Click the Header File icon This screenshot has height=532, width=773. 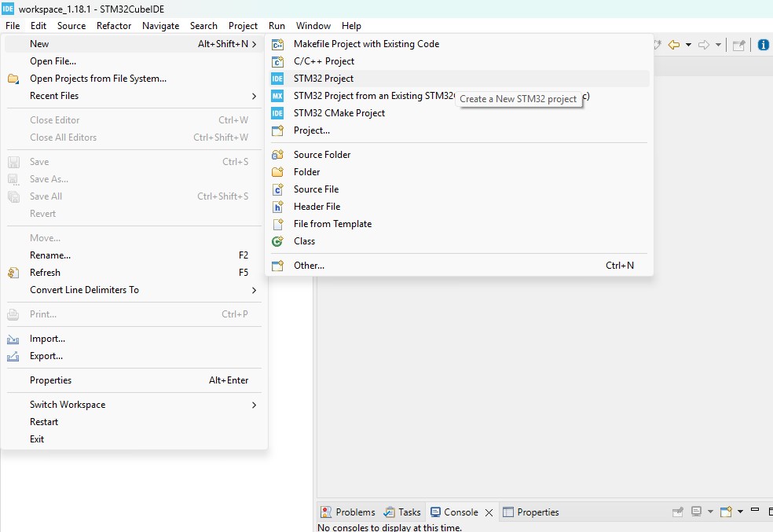[277, 207]
